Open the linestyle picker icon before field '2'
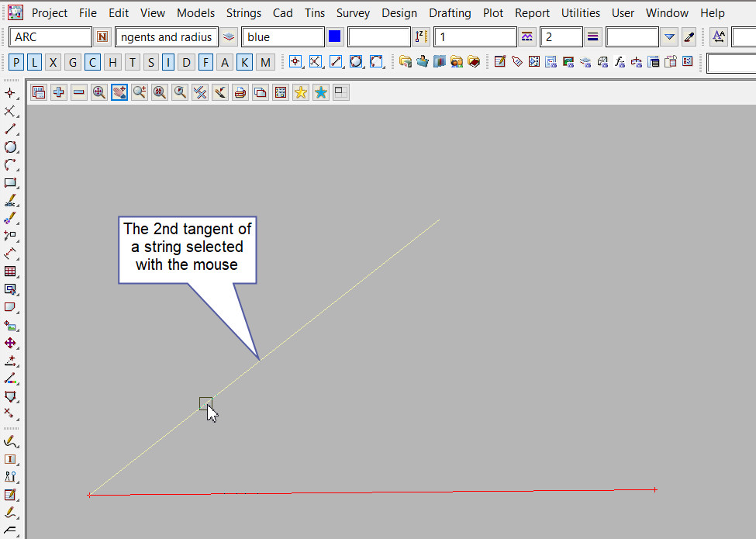 coord(527,37)
